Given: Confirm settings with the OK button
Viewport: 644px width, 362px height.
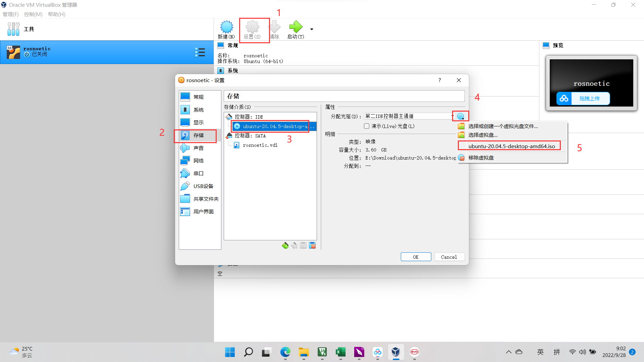Looking at the screenshot, I should pyautogui.click(x=416, y=257).
